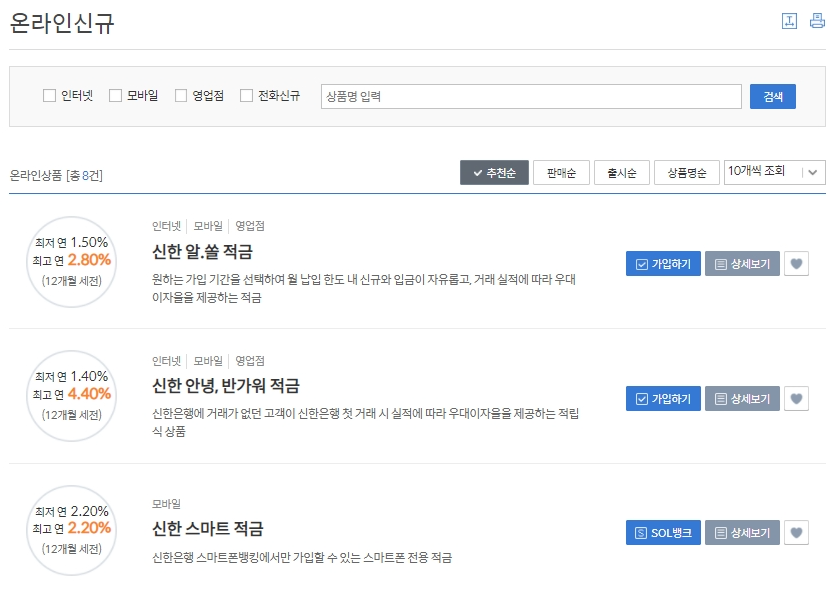Click 상세보기 for 신한 스마트 적금
Viewport: 837px width, 591px height.
(x=743, y=533)
